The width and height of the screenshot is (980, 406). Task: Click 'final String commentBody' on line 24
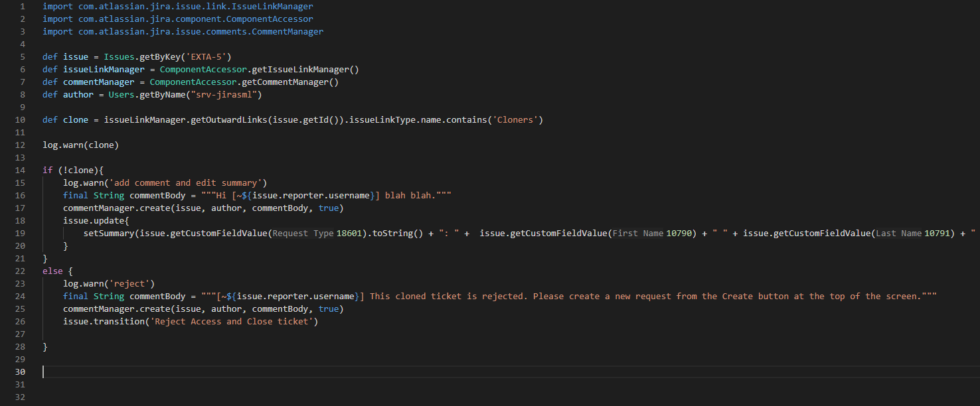click(x=124, y=296)
